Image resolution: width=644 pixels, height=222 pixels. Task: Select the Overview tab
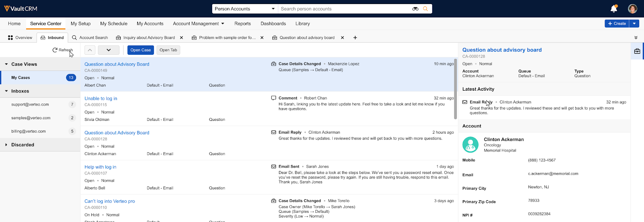(20, 37)
